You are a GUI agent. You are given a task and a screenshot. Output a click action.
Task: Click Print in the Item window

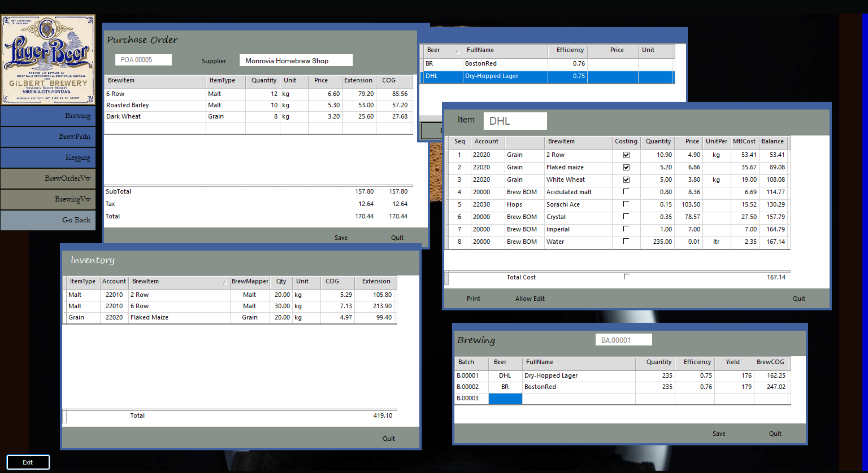click(x=473, y=299)
